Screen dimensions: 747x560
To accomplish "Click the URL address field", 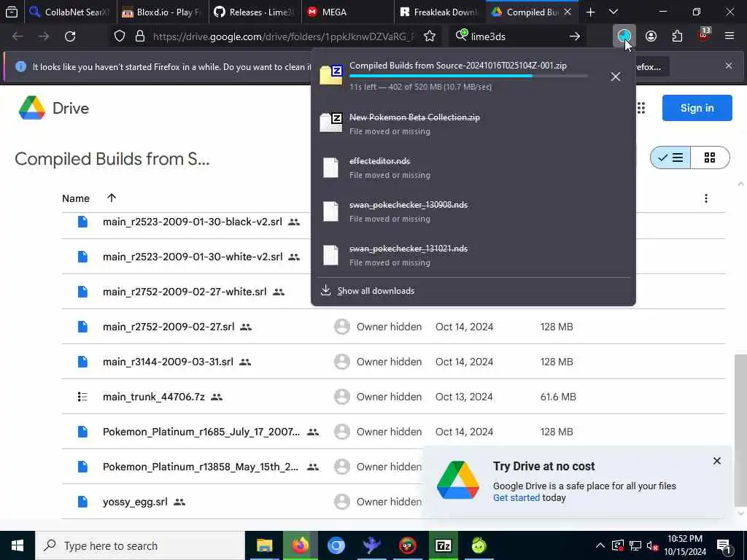I will tap(284, 36).
